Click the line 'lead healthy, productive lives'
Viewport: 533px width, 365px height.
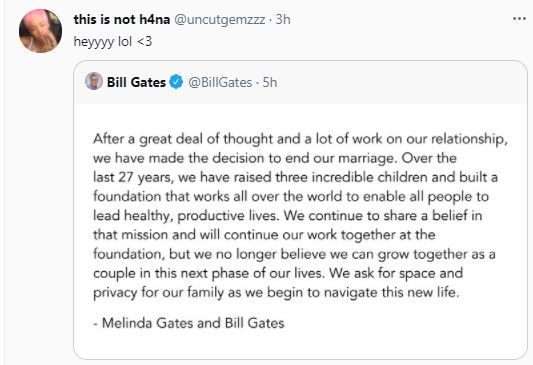click(288, 216)
